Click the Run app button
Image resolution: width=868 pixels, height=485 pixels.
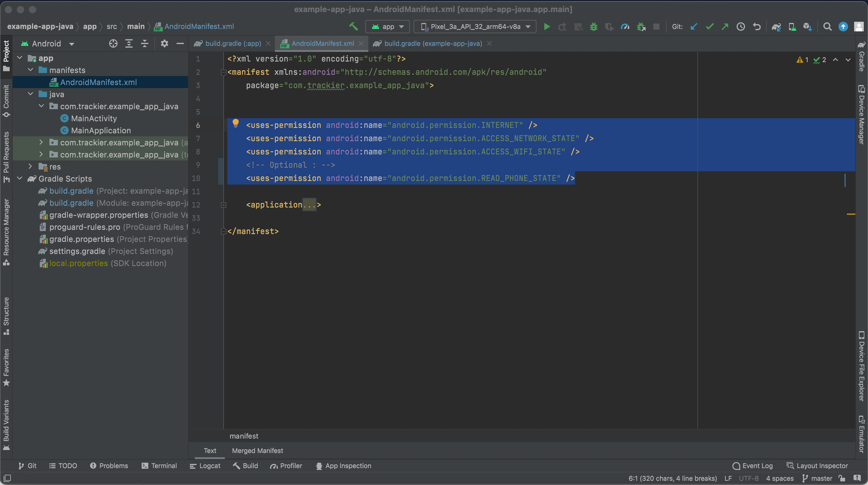point(547,26)
